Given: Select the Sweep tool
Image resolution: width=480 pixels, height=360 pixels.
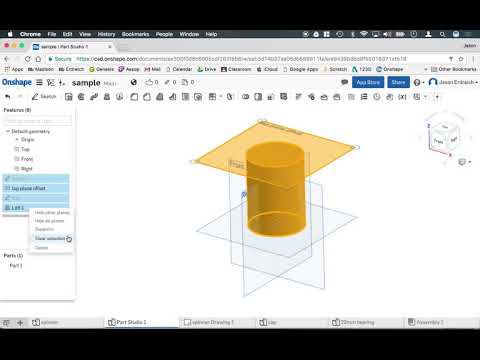Looking at the screenshot, I should [94, 97].
